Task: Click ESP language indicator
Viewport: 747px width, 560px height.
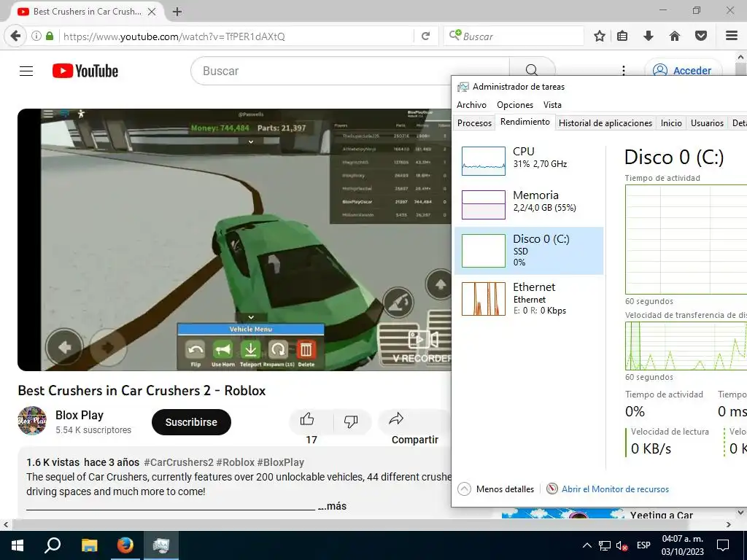Action: pyautogui.click(x=643, y=545)
